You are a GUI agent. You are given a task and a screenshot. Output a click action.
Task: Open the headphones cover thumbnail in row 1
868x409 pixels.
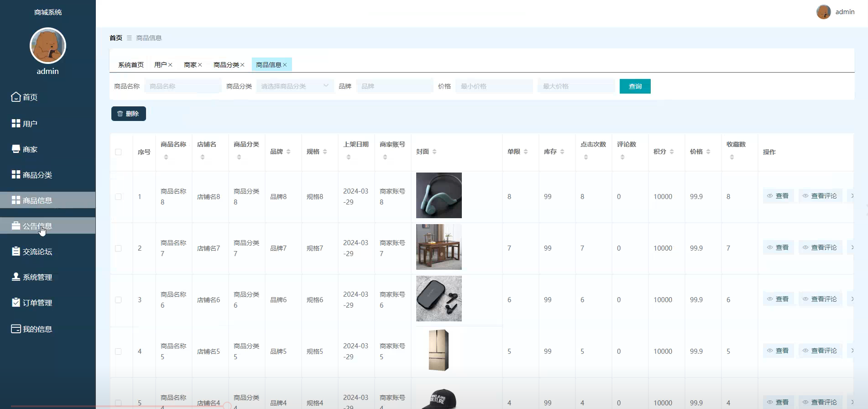click(x=439, y=195)
